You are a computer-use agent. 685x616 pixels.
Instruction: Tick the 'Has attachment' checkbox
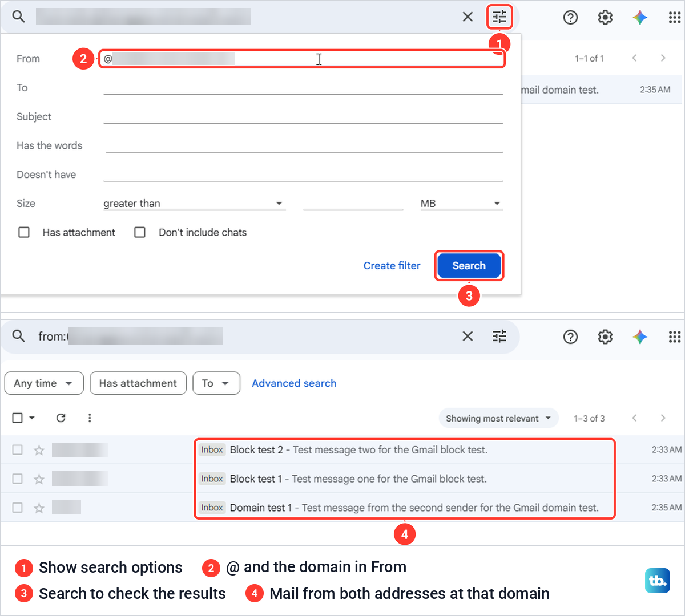tap(24, 232)
